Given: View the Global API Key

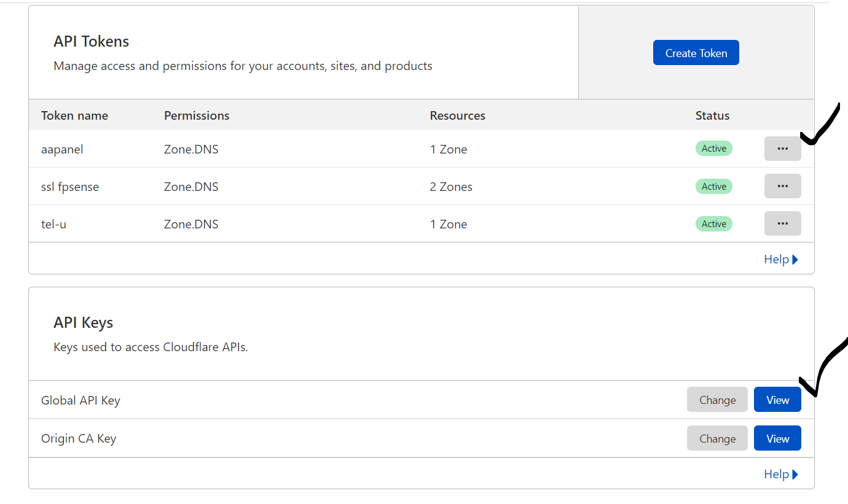Looking at the screenshot, I should pyautogui.click(x=777, y=400).
